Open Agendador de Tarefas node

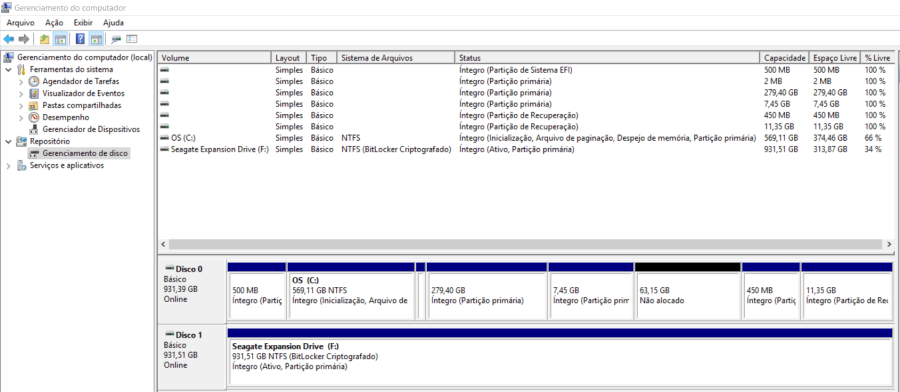click(x=81, y=81)
